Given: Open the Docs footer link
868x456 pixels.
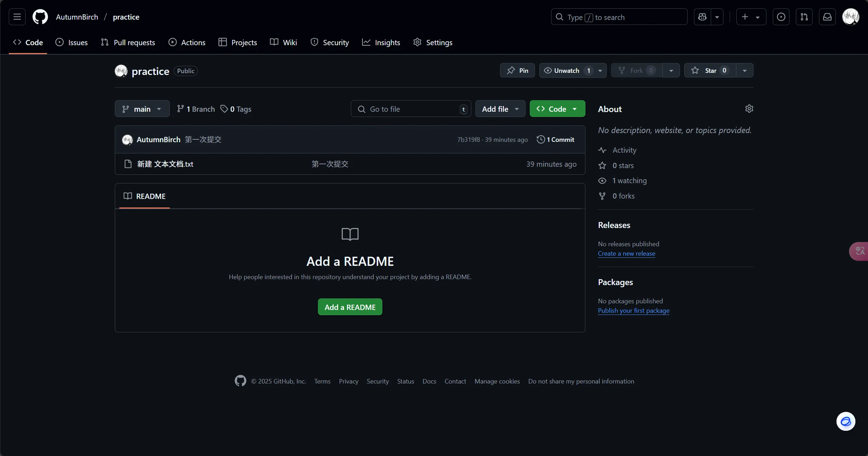Looking at the screenshot, I should (x=429, y=381).
